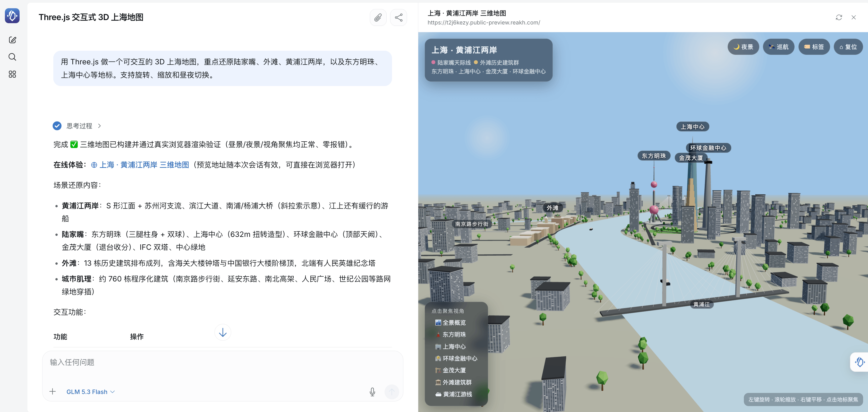
Task: Click the 上海 · 黄浦江两岸 overlay heading
Action: (x=464, y=50)
